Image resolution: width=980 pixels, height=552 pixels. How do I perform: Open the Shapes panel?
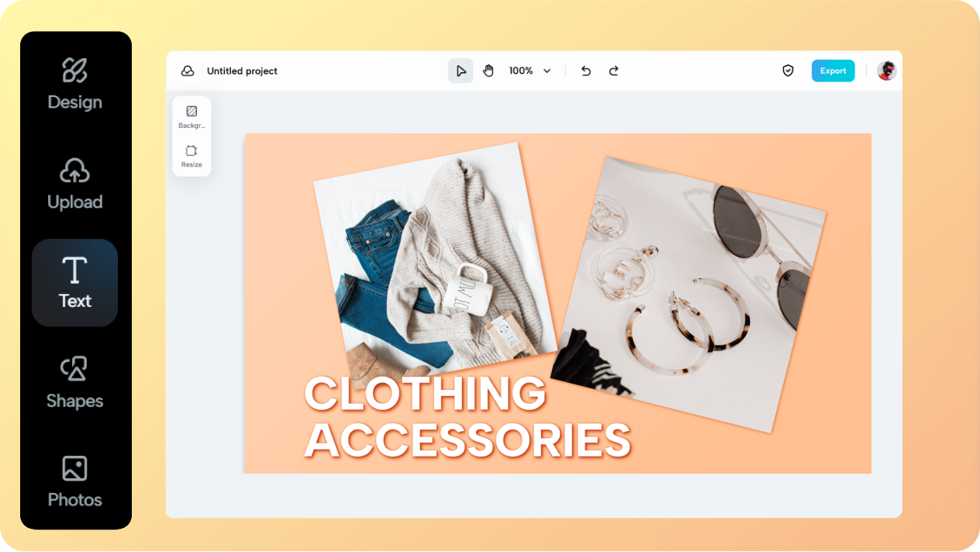coord(74,383)
